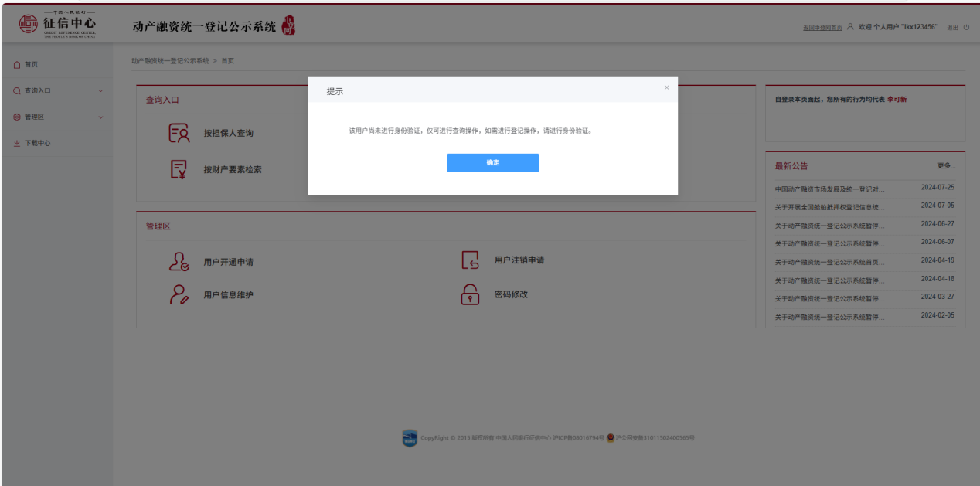Click the 返回中登网首页 link
Viewport: 980px width, 486px height.
point(822,27)
